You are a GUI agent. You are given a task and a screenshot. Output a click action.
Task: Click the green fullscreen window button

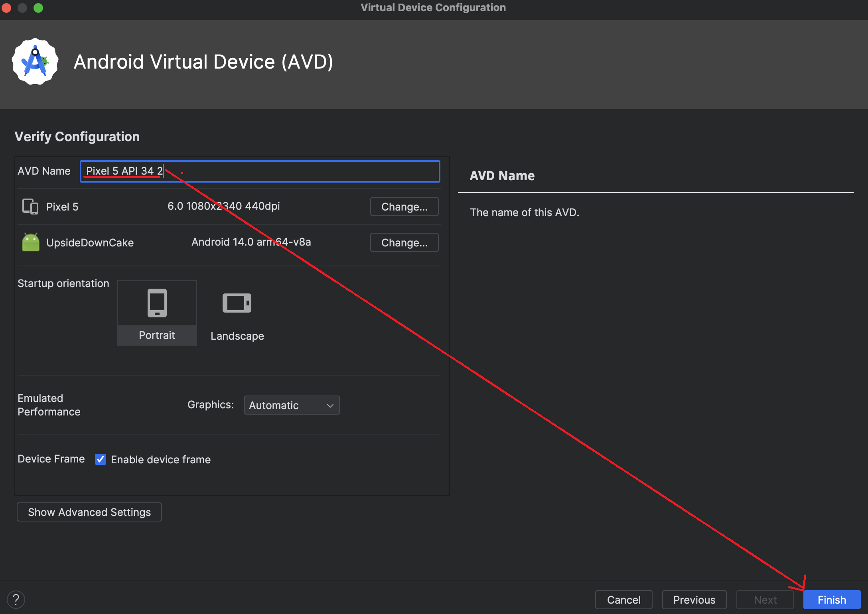click(x=38, y=8)
